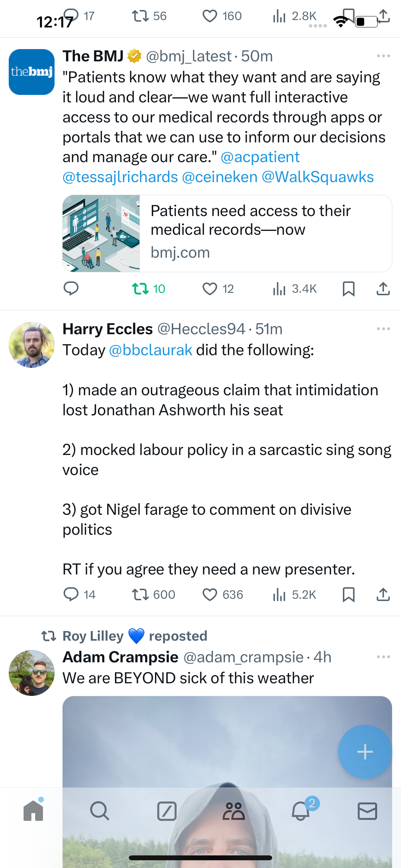
Task: Open more options for The BMJ tweet
Action: (383, 56)
